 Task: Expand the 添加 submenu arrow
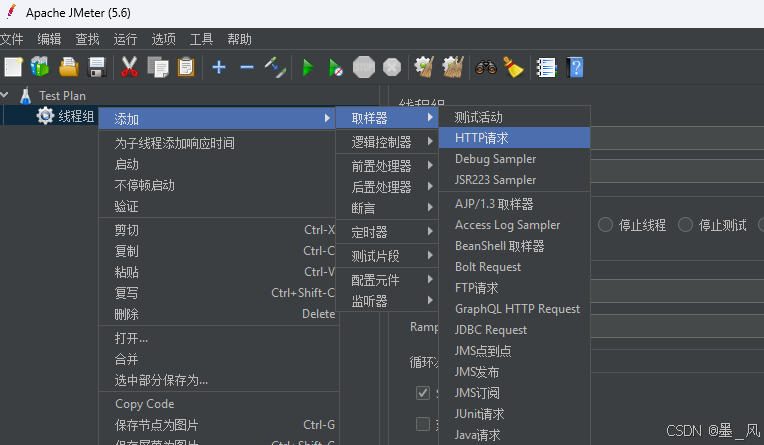327,118
